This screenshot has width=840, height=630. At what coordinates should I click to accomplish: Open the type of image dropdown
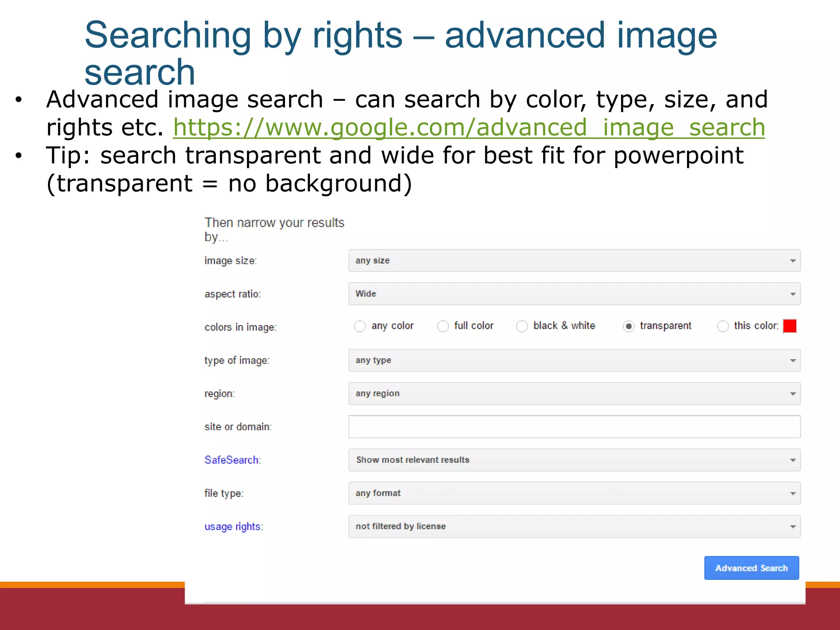click(574, 360)
